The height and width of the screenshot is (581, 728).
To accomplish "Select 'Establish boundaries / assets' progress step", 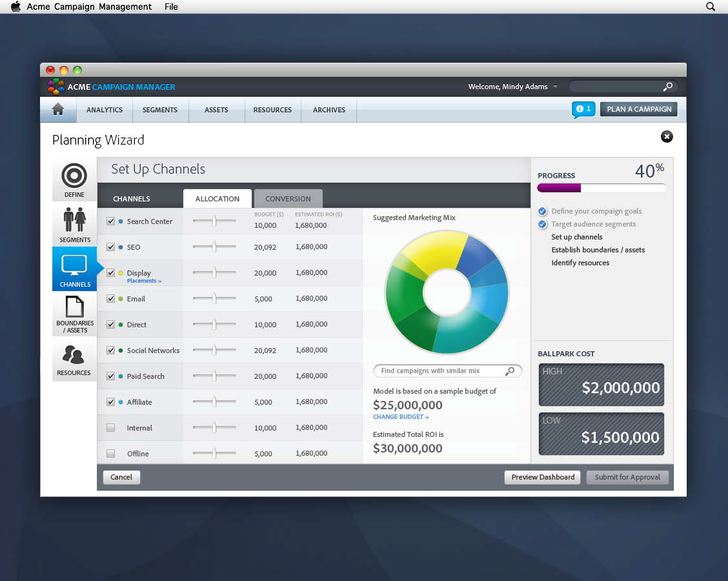I will tap(598, 250).
